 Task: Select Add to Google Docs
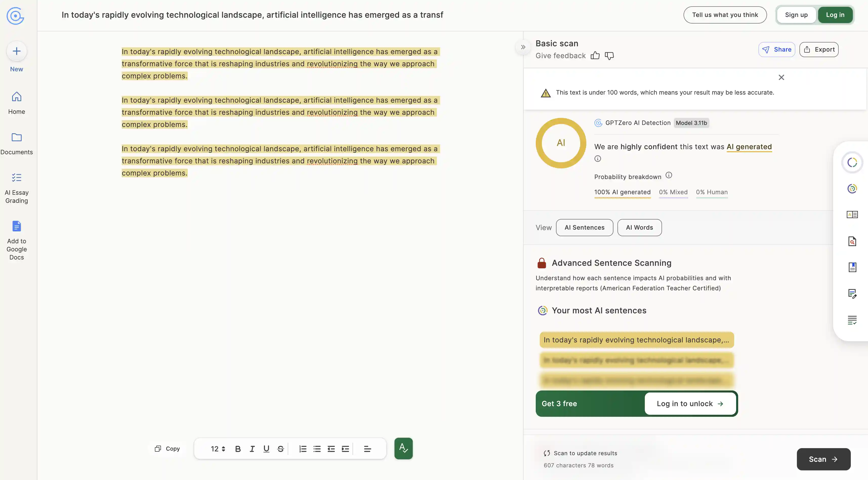tap(16, 240)
